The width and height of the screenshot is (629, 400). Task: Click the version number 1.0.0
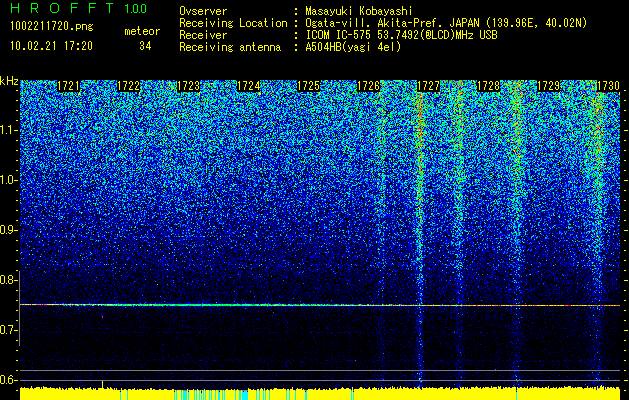(136, 9)
